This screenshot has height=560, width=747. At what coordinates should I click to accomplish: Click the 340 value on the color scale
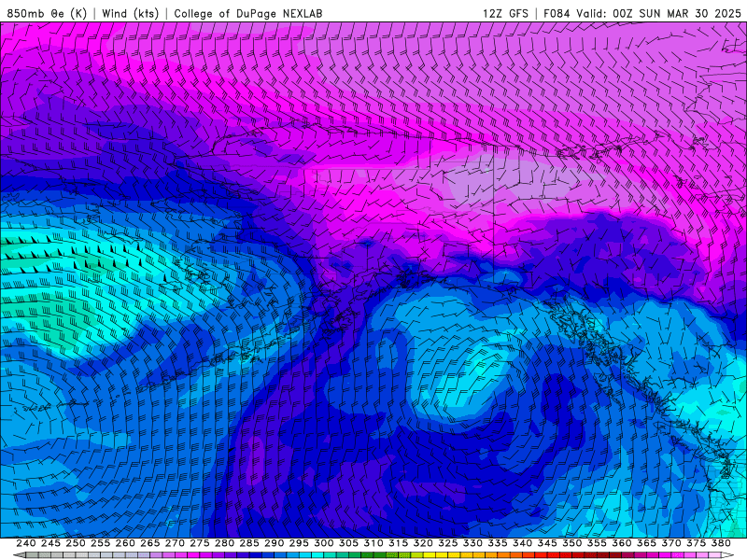tap(522, 543)
